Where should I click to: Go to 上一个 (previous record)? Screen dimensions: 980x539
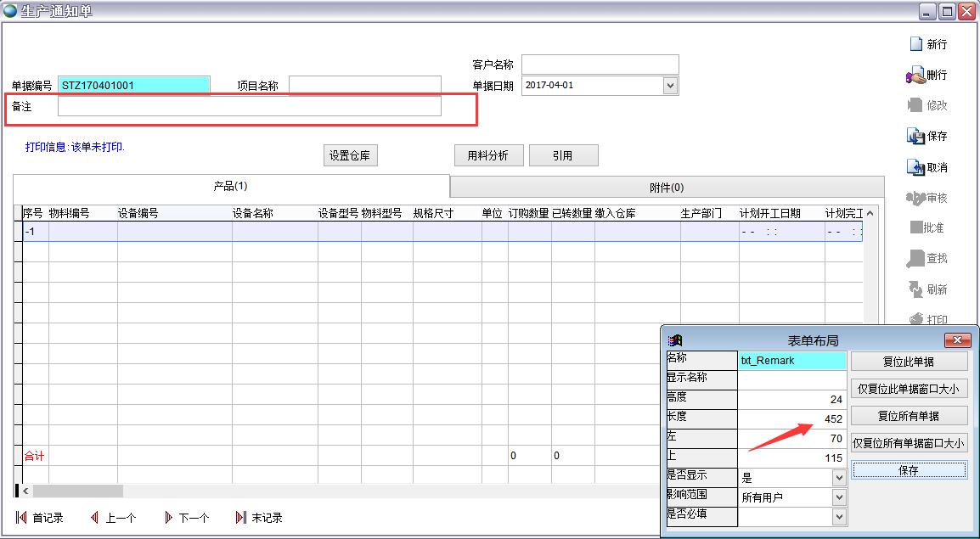[x=94, y=518]
